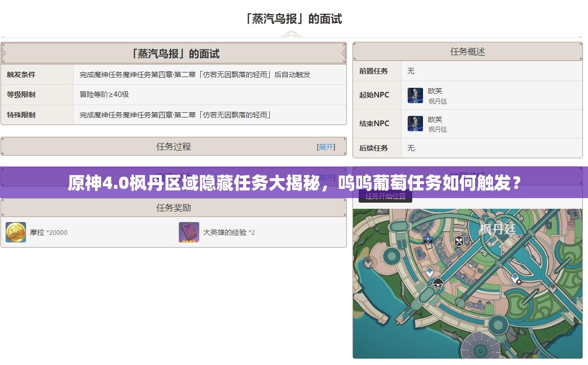Click the 任务奖励 section header
Image resolution: width=588 pixels, height=365 pixels.
click(173, 207)
